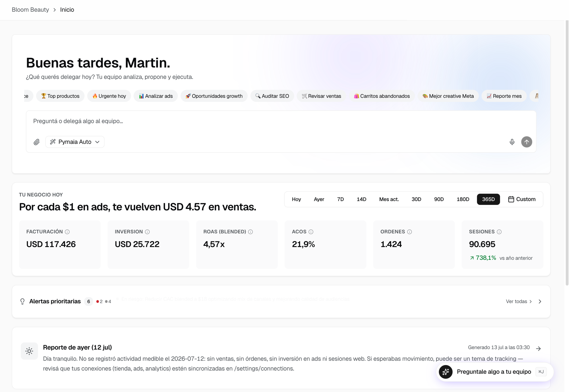Open the Custom date range picker
The height and width of the screenshot is (392, 569).
tap(522, 199)
